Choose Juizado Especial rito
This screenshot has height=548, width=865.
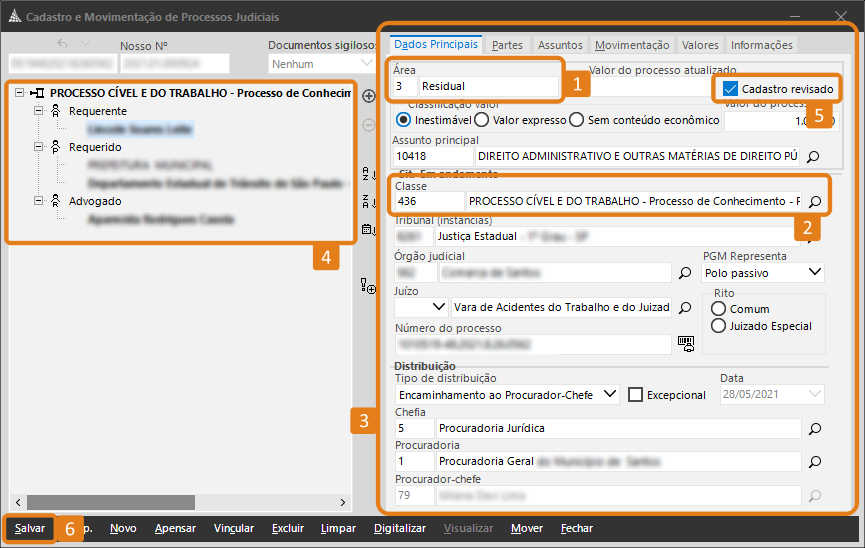[x=718, y=326]
